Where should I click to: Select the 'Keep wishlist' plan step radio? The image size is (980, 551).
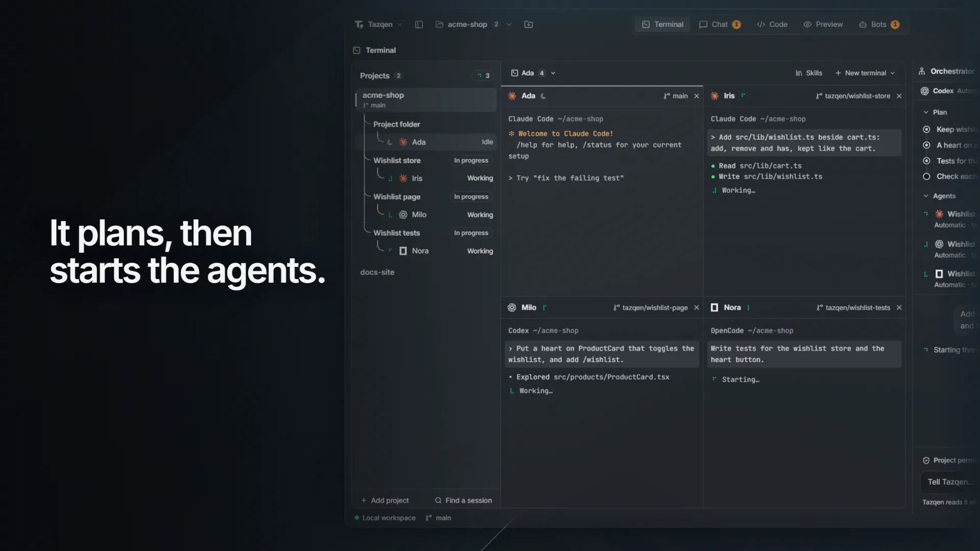[926, 130]
